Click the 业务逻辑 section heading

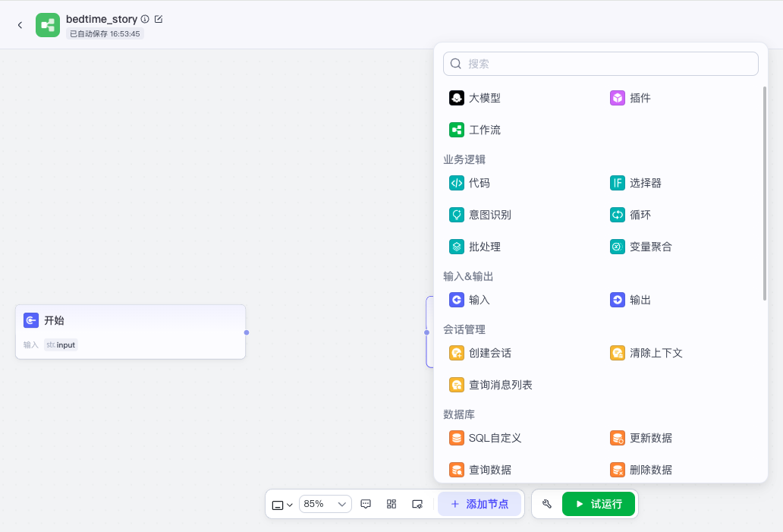click(464, 159)
